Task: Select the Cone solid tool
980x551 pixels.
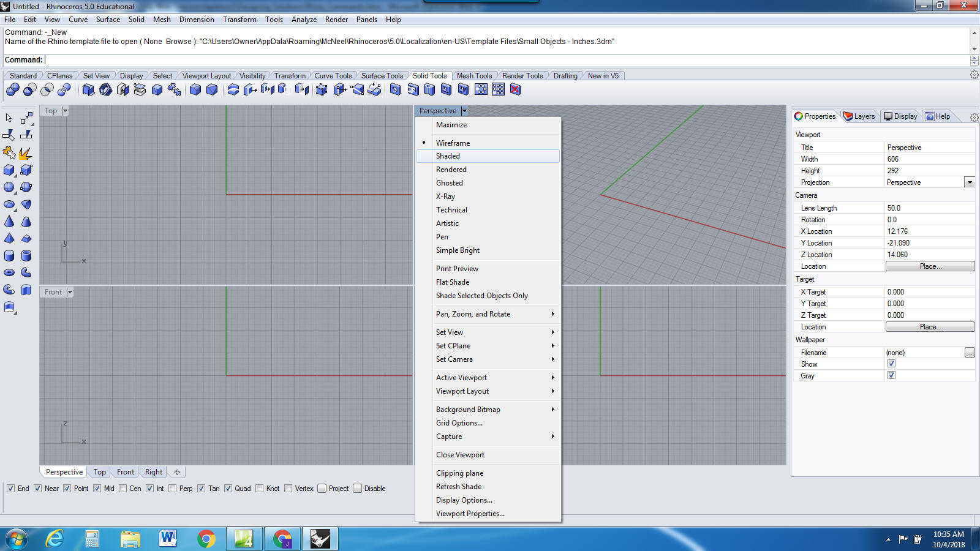Action: tap(9, 222)
